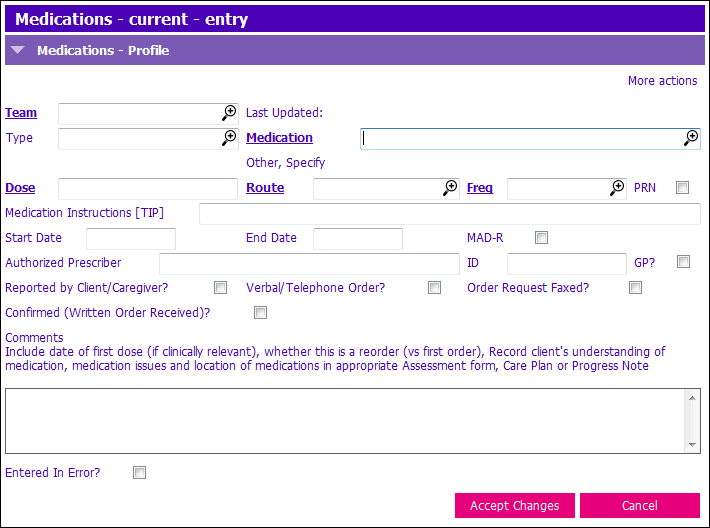Check Verbal/Telephone Order? box

(434, 288)
